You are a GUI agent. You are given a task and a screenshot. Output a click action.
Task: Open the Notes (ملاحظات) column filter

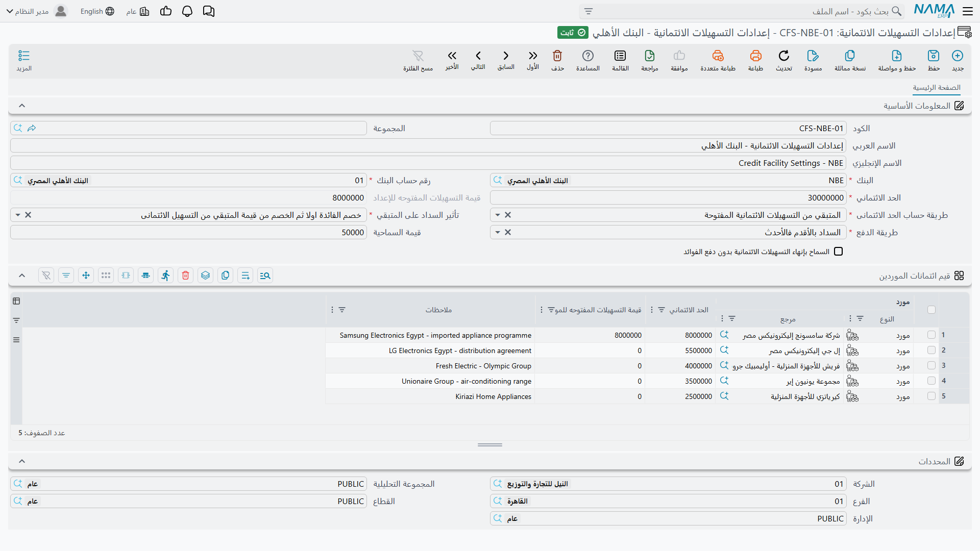[x=342, y=310]
